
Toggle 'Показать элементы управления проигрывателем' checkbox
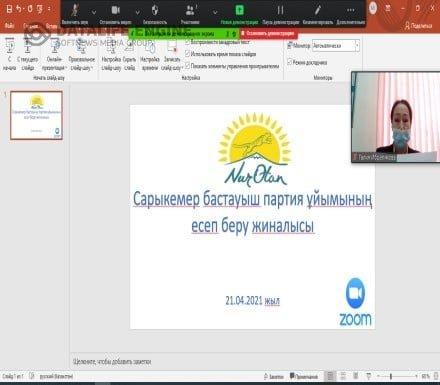pos(188,66)
